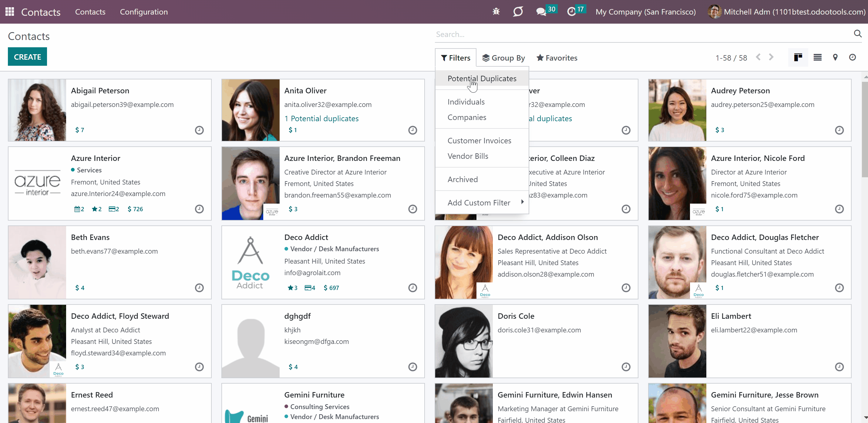Open the activities clock with 17 badge
This screenshot has width=868, height=423.
[577, 11]
